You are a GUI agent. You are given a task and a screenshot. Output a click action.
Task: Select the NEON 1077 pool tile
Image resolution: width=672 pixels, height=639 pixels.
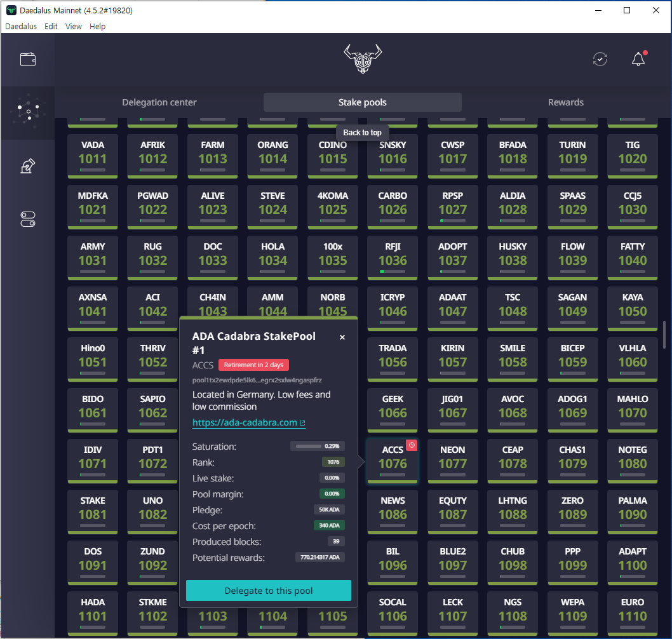coord(453,461)
